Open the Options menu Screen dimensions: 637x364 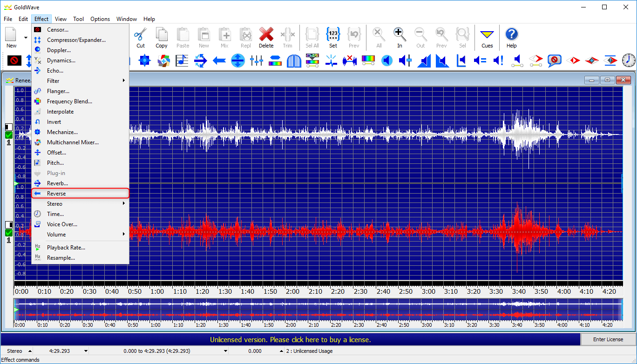click(x=100, y=19)
